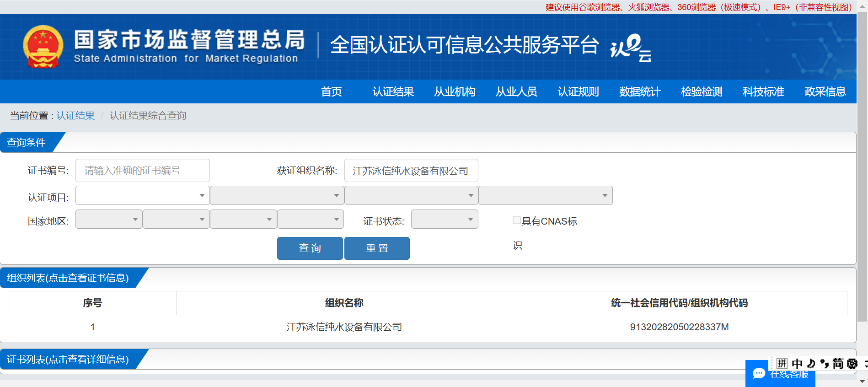
Task: Open the 检验检测 navigation menu
Action: (702, 91)
